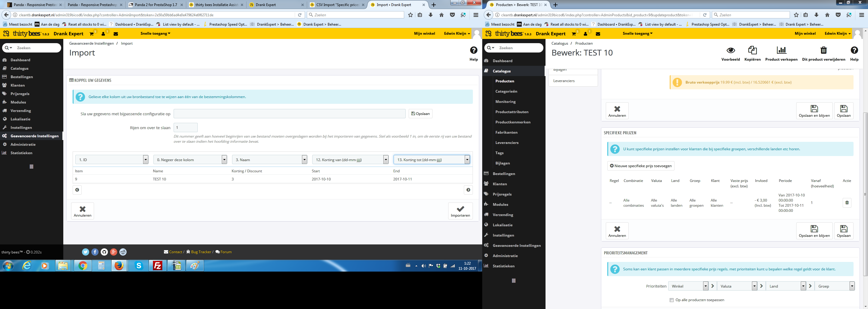Delete the specific price row via trash icon
The width and height of the screenshot is (868, 309).
pos(847,203)
